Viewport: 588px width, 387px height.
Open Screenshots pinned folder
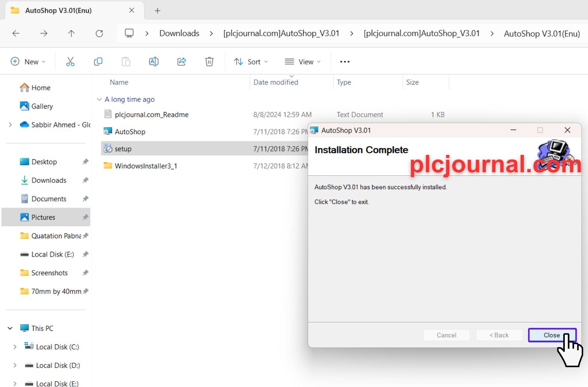[x=44, y=273]
